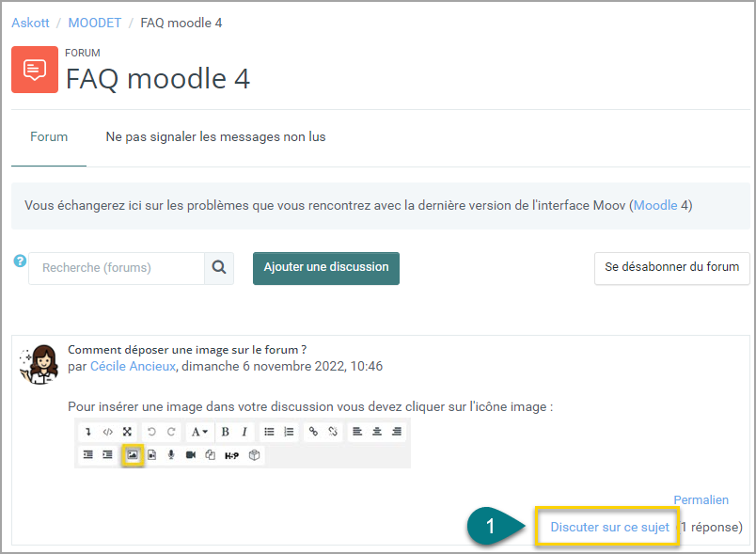
Task: Click 'FAQ moodle 4' breadcrumb text
Action: point(181,23)
